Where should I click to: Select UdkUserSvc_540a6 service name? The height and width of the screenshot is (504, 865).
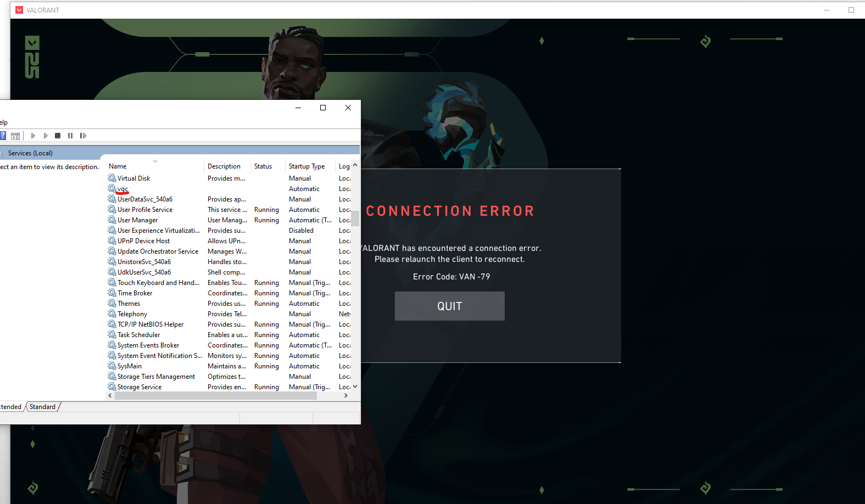(144, 272)
